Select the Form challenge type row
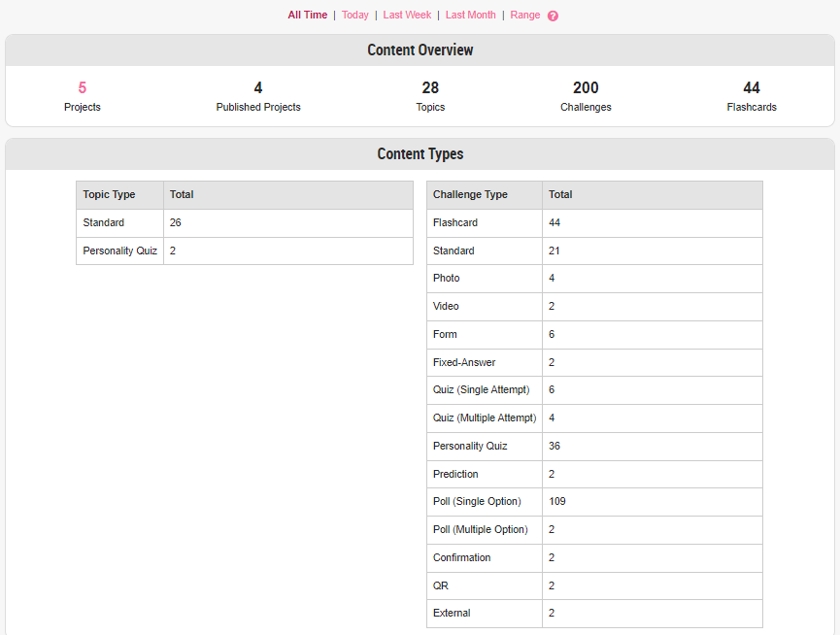The height and width of the screenshot is (635, 840). (594, 335)
